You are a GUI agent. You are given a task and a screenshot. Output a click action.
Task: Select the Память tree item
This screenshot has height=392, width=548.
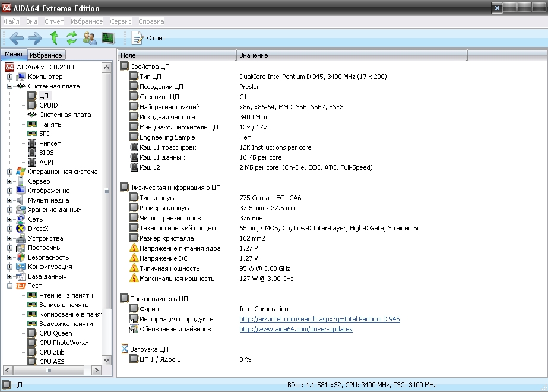(x=50, y=124)
